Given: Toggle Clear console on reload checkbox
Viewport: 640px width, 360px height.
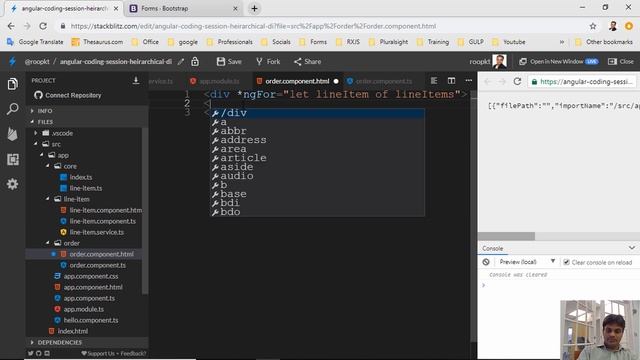Looking at the screenshot, I should point(566,262).
